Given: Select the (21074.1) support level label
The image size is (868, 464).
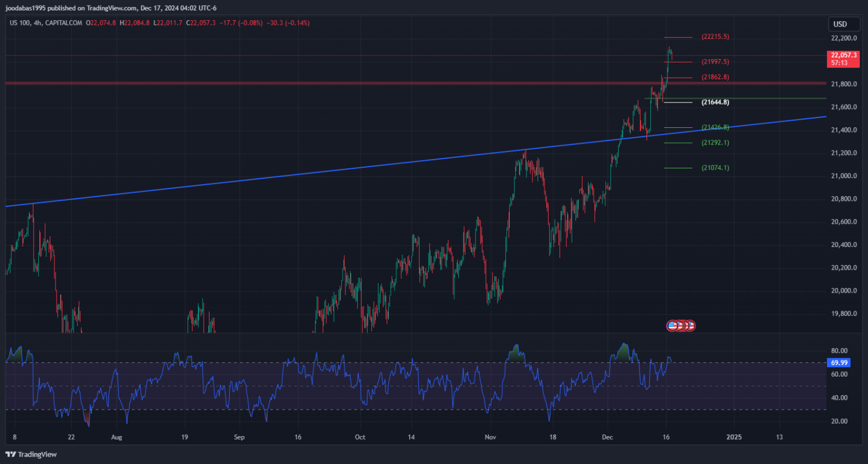Looking at the screenshot, I should (x=715, y=168).
